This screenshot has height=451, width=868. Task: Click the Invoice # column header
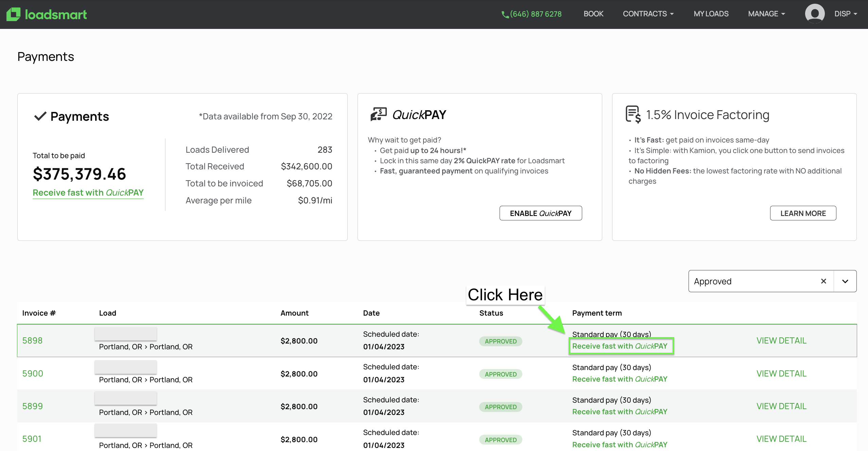(x=39, y=313)
